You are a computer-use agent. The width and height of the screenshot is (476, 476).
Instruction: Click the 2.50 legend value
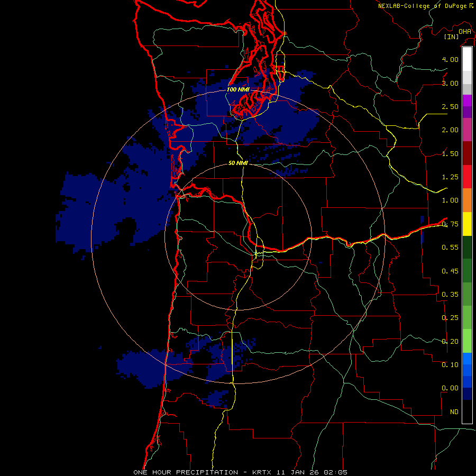450,106
